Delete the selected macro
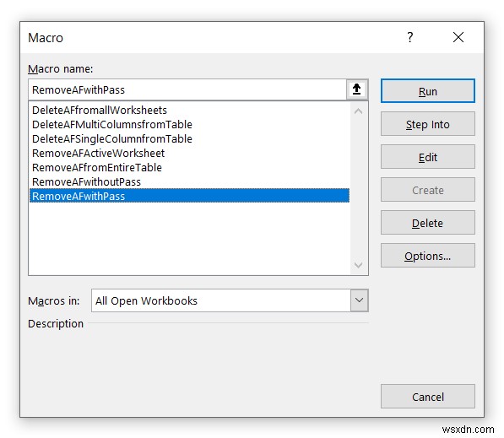504x438 pixels. [428, 223]
